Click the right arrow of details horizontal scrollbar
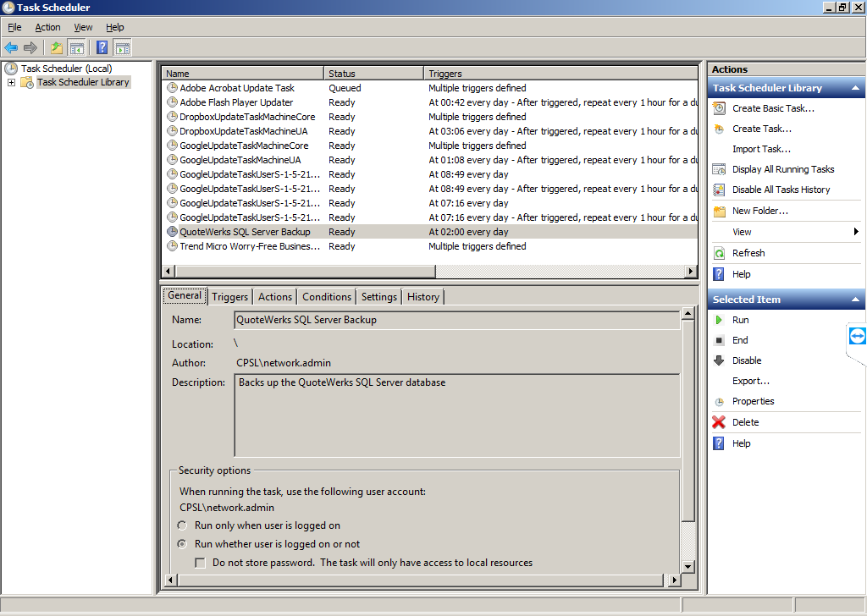867x616 pixels. (674, 580)
